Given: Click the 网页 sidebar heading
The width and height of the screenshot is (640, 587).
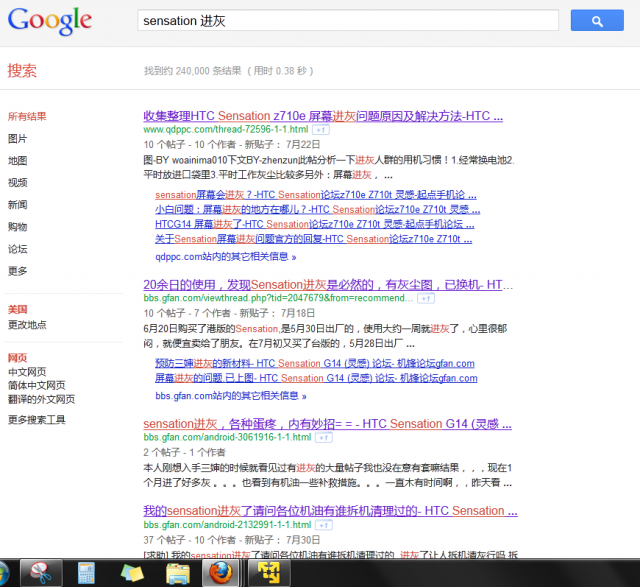Looking at the screenshot, I should coord(18,358).
